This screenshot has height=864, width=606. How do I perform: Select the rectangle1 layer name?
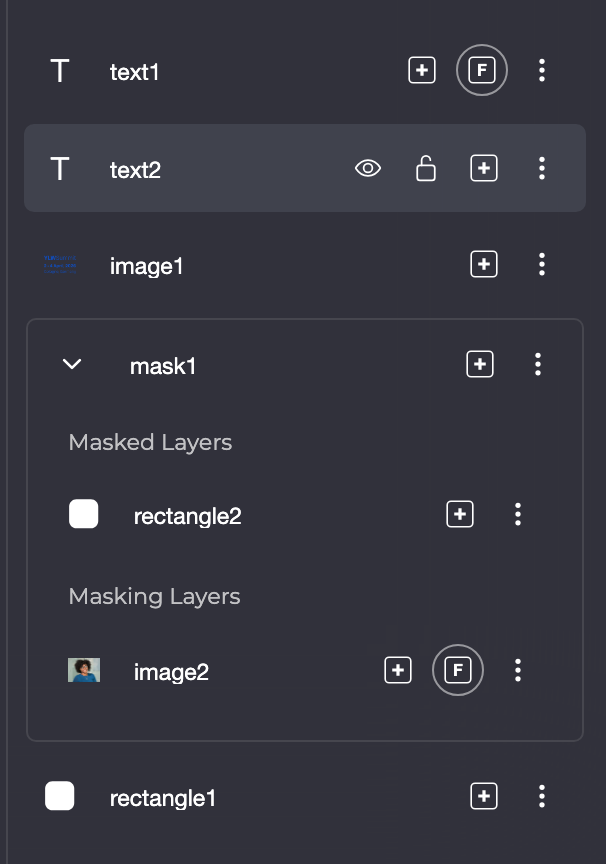click(163, 798)
